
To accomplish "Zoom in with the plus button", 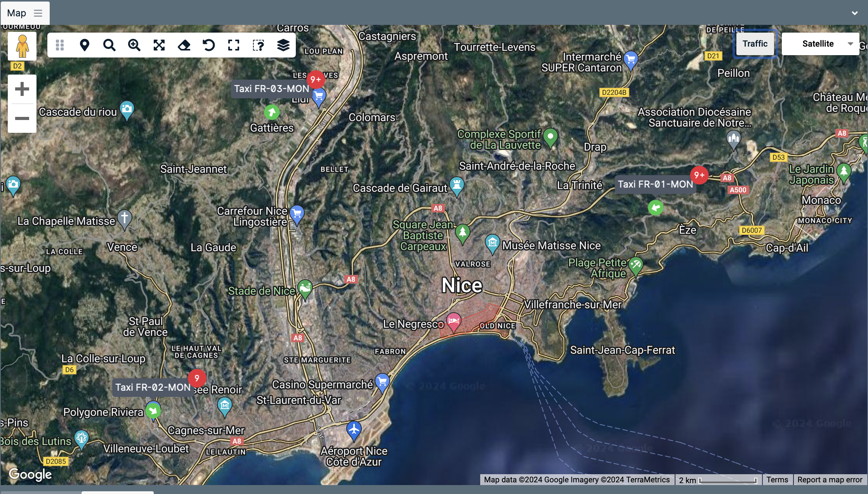I will click(x=22, y=89).
